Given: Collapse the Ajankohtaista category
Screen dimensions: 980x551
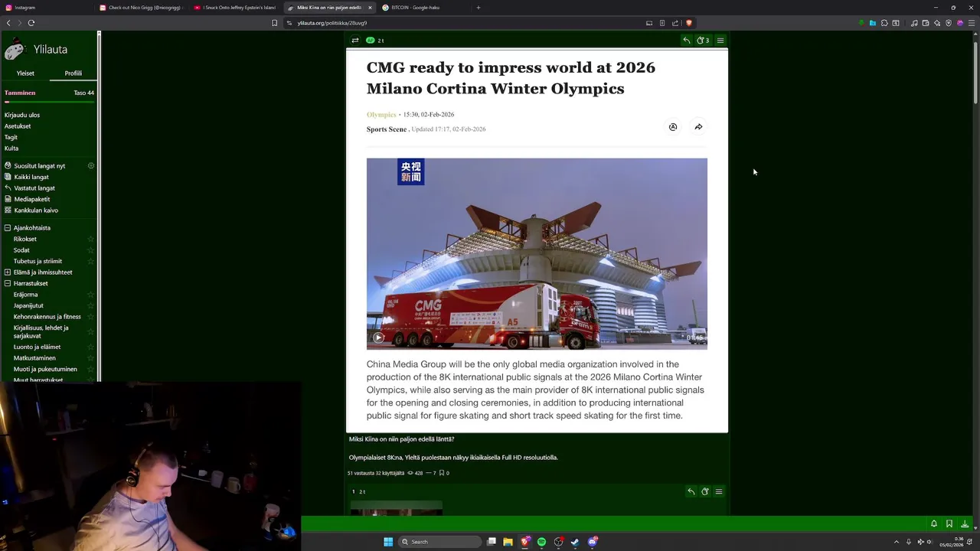Looking at the screenshot, I should coord(8,228).
